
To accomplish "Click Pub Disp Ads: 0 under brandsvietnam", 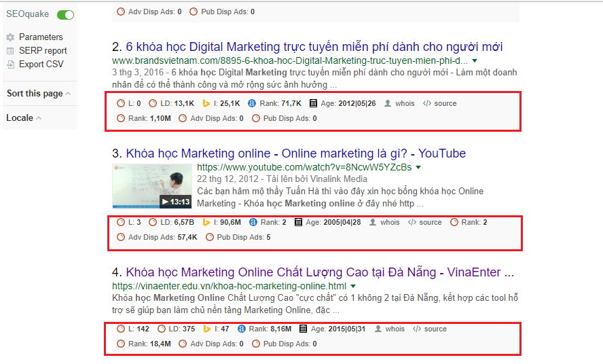I will point(285,118).
